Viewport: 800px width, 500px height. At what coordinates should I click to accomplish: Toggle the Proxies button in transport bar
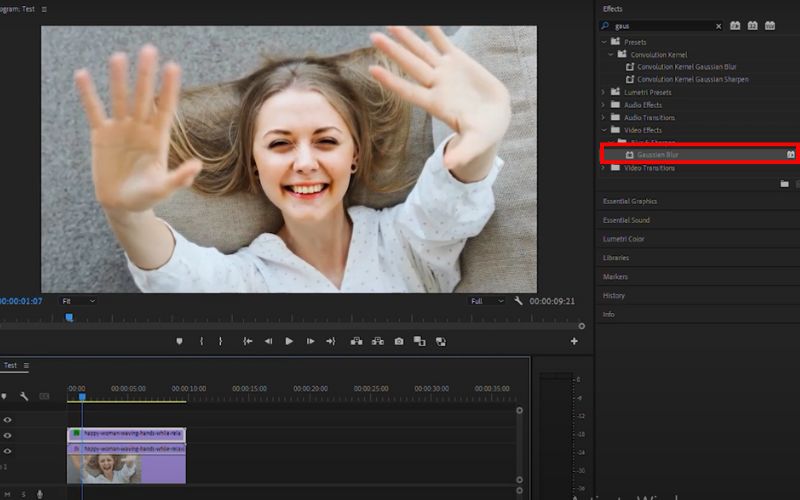click(x=441, y=342)
